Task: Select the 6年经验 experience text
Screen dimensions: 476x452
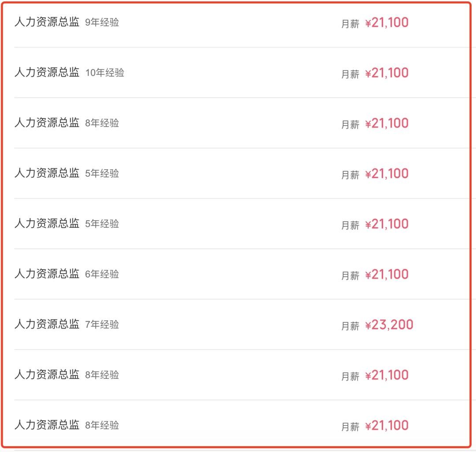Action: [102, 274]
